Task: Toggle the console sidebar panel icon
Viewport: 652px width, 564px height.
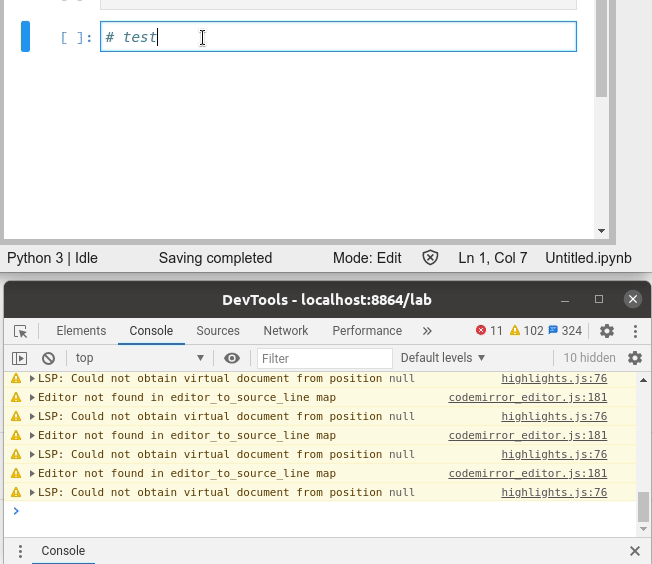Action: pos(20,358)
